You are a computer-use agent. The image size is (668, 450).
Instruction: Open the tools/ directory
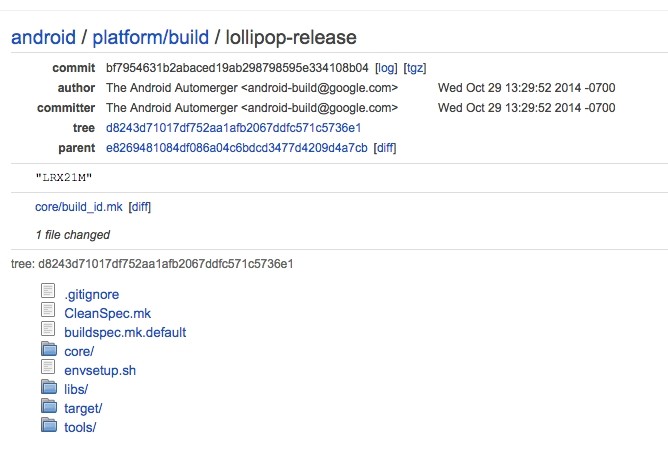(80, 427)
